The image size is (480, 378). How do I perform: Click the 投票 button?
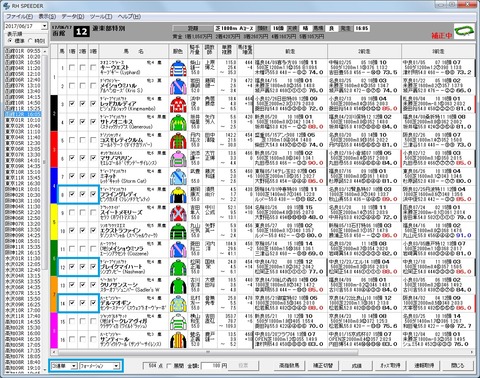point(244,366)
